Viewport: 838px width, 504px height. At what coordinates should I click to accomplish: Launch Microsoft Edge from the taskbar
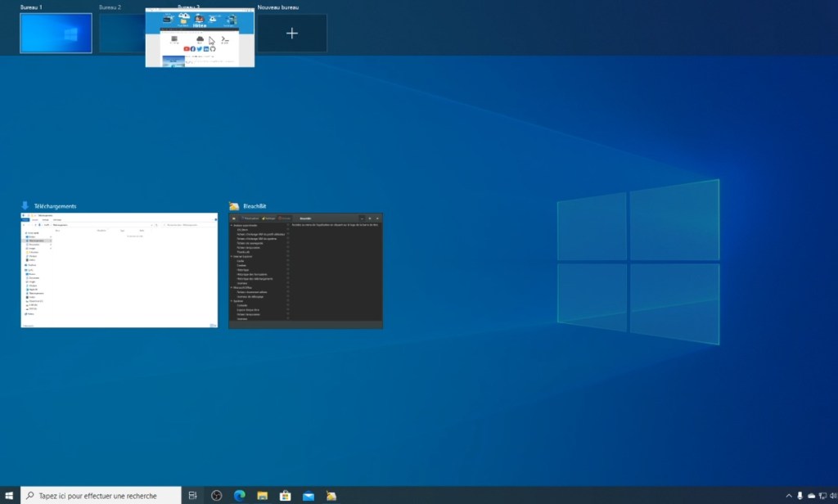240,495
